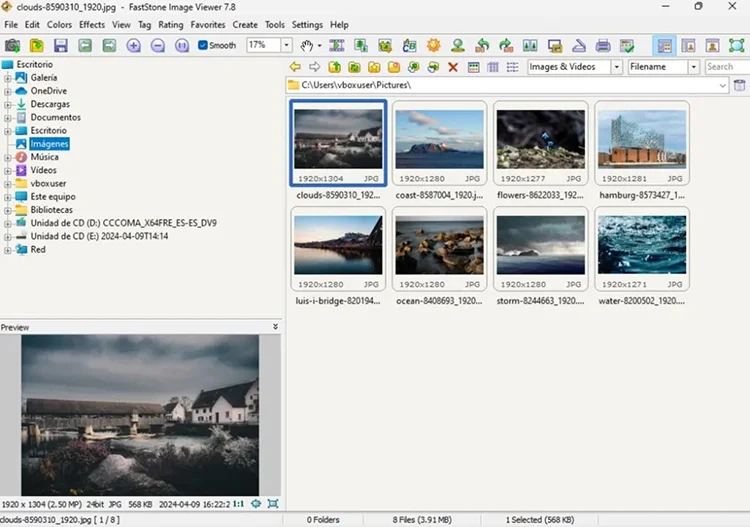Open the File menu

[x=11, y=24]
